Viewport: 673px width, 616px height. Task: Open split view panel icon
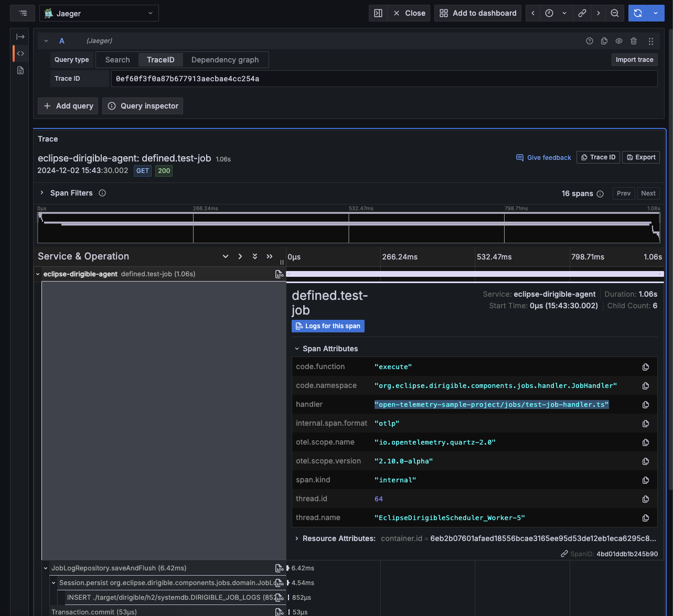pyautogui.click(x=378, y=13)
